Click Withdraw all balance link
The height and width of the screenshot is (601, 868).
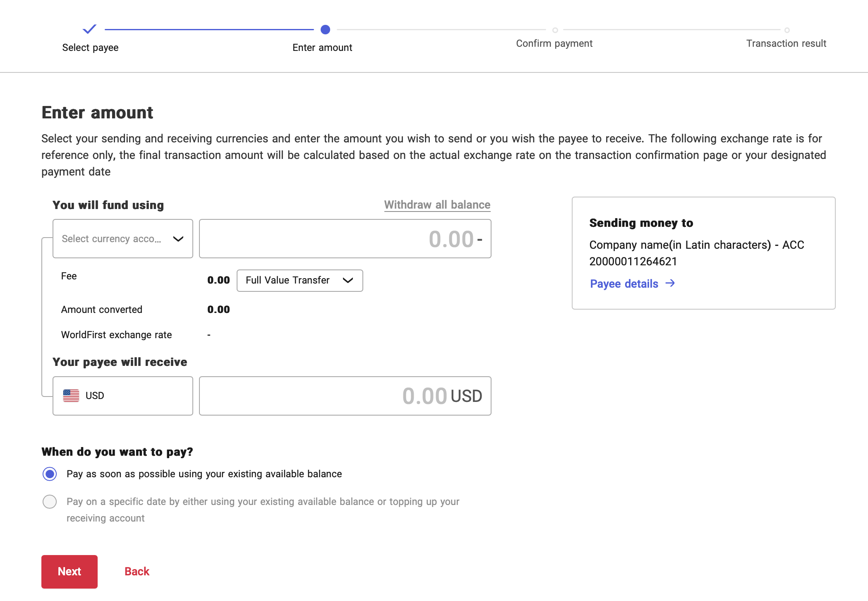coord(437,205)
